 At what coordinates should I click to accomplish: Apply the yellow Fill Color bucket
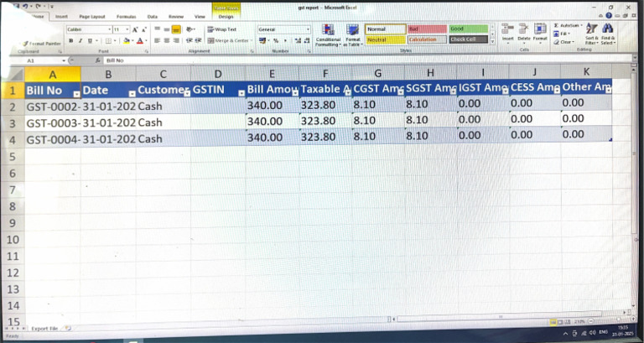click(x=126, y=40)
